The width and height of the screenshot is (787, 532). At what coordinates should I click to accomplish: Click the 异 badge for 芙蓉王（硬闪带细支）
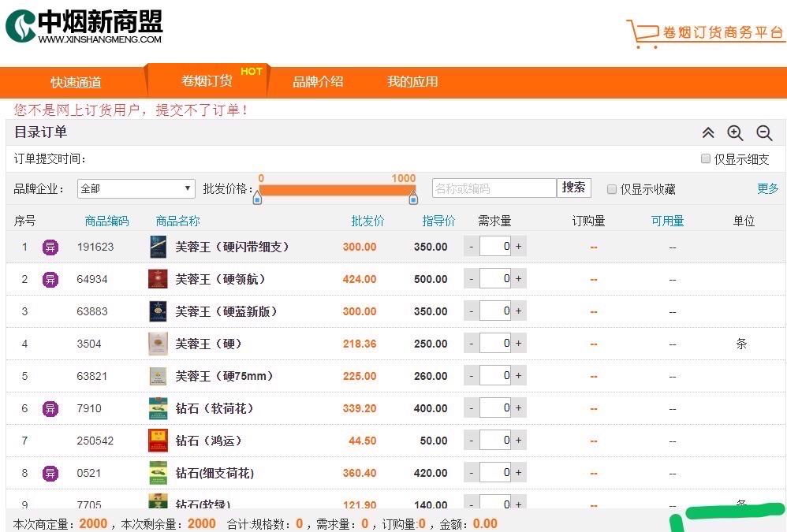(50, 247)
